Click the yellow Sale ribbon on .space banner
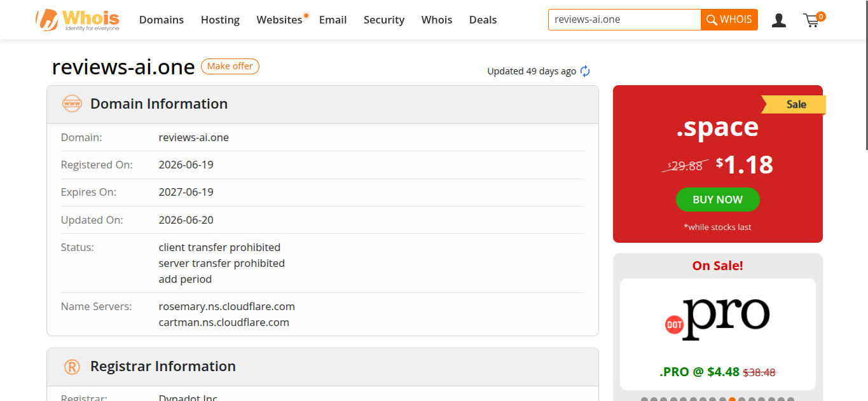Image resolution: width=868 pixels, height=401 pixels. 794,105
